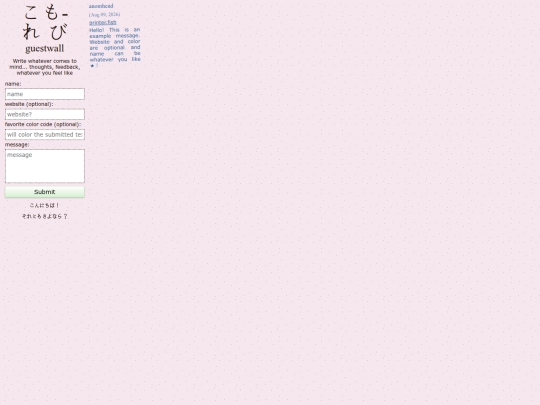Click the こんにちは！ greeting text
Image resolution: width=540 pixels, height=405 pixels.
coord(44,205)
